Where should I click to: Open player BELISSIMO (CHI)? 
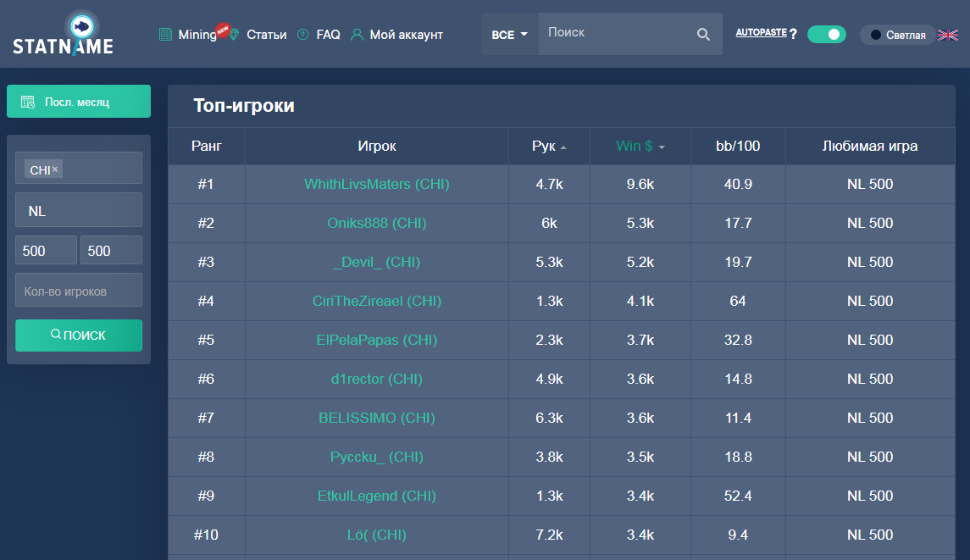point(377,418)
